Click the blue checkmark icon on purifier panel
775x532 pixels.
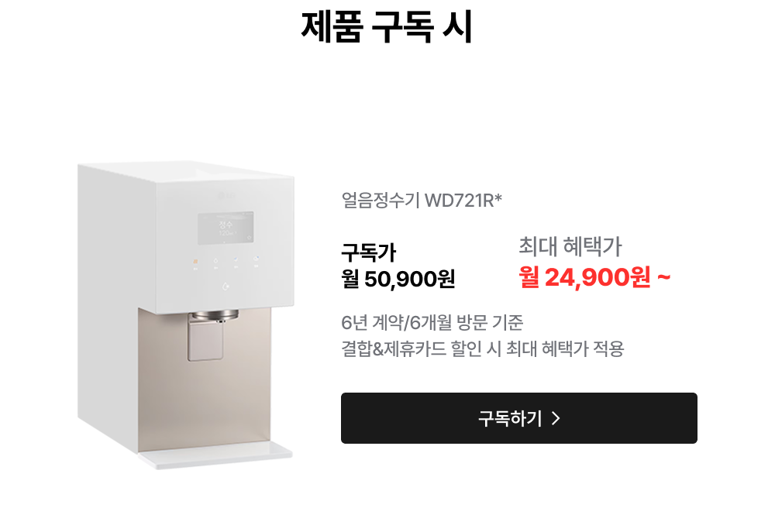click(236, 259)
